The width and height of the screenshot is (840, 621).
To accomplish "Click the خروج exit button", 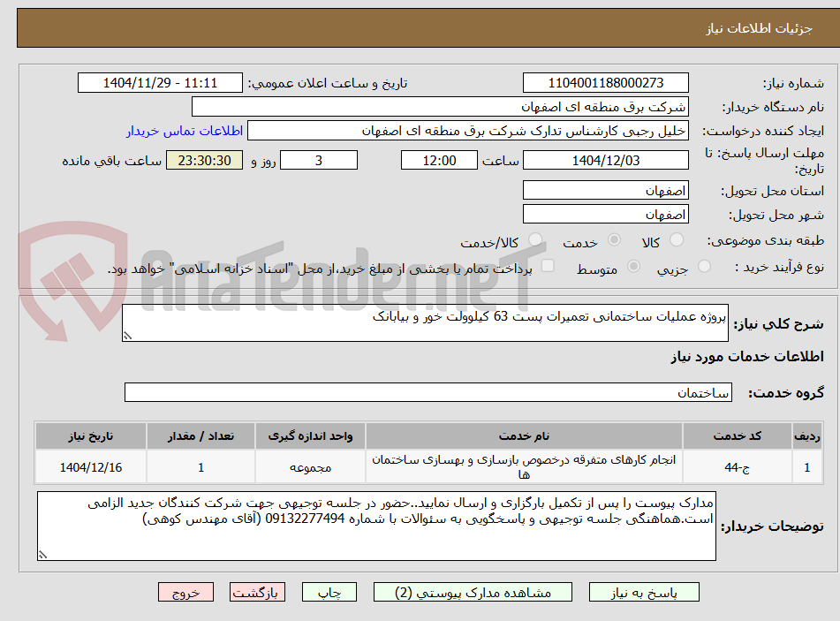I will tap(185, 592).
